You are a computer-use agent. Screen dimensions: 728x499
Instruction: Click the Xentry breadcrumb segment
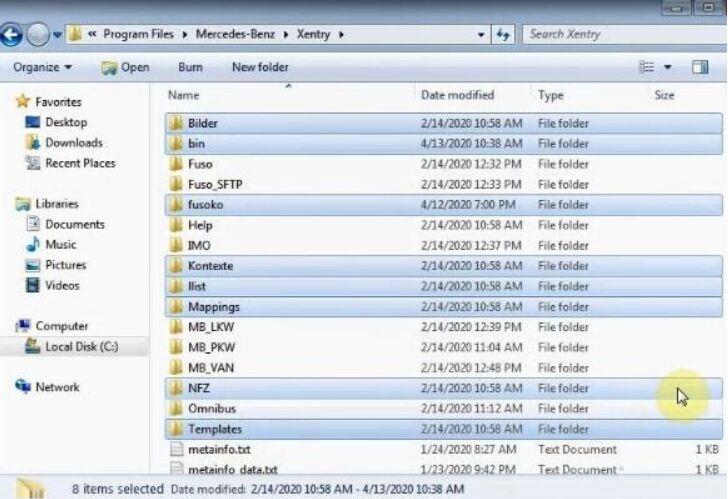(x=313, y=34)
